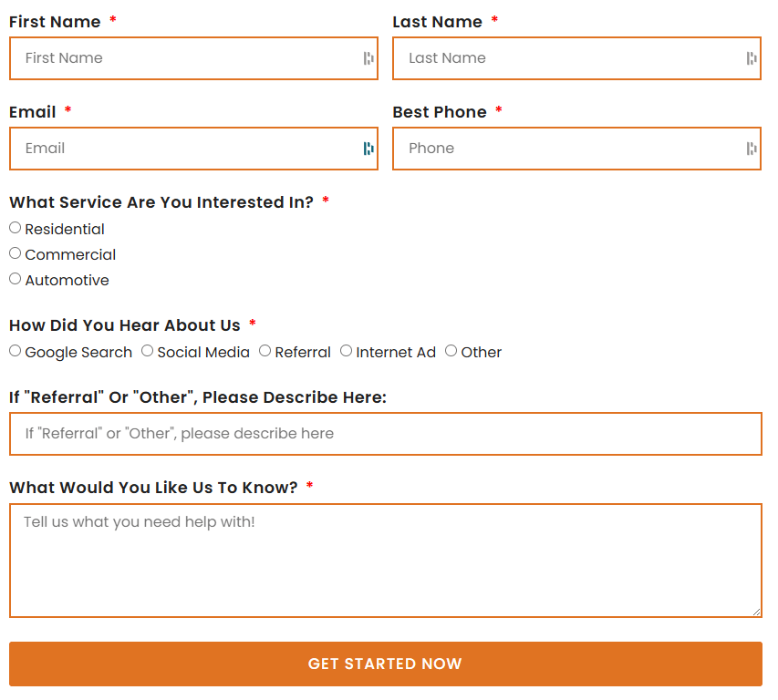Click the autofill icon in Phone field
Viewport: 778px width, 700px height.
[752, 149]
